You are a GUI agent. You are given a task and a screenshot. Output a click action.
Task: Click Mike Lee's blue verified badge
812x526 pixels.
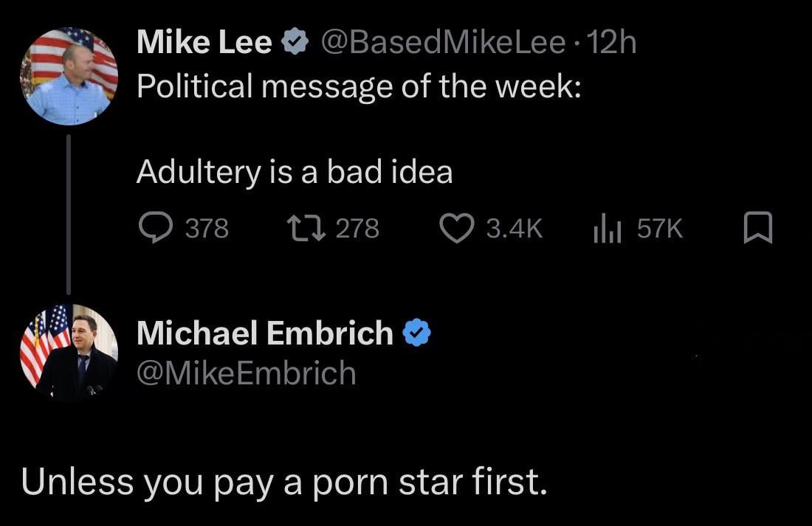tap(296, 44)
